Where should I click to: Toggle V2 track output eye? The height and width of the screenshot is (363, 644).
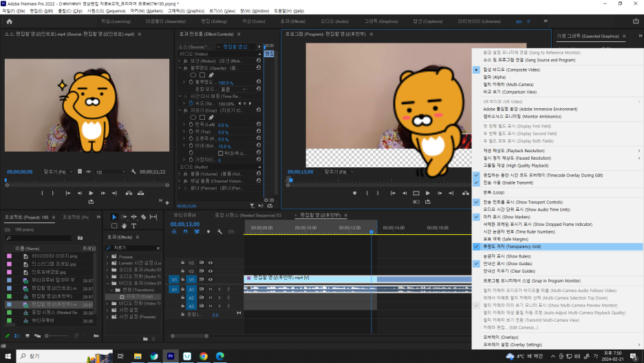(211, 271)
